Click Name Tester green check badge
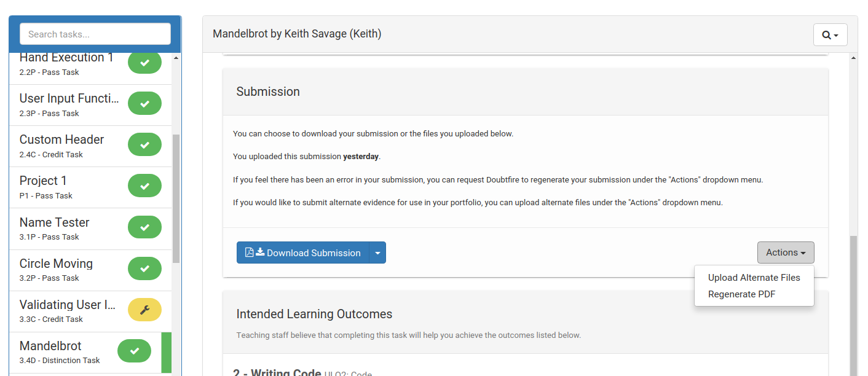The height and width of the screenshot is (376, 868). (144, 227)
